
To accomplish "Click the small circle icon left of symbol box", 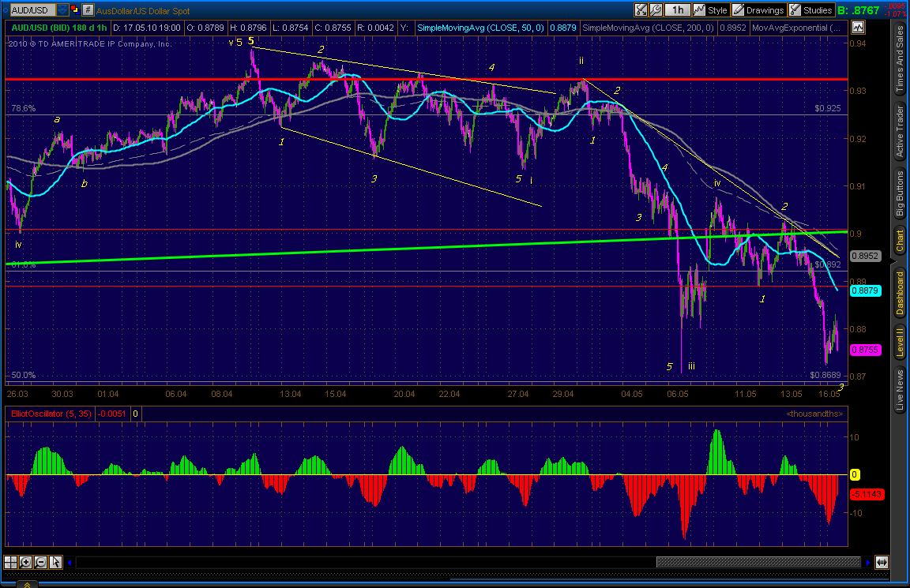I will (6, 9).
